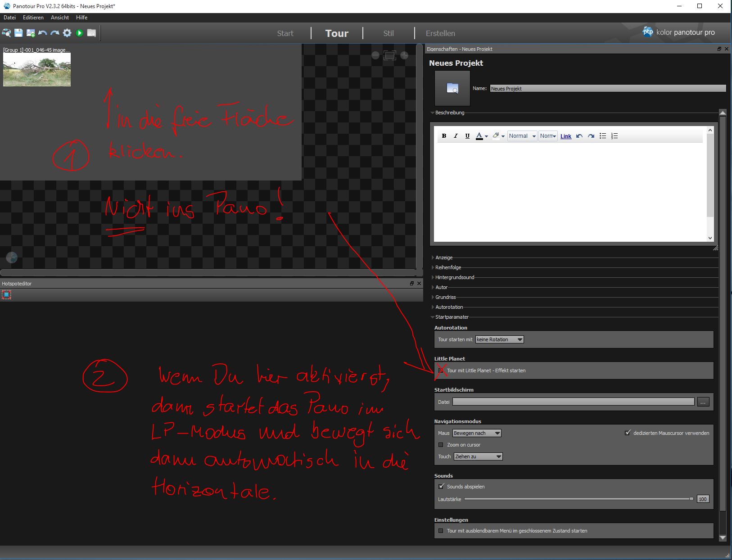Image resolution: width=732 pixels, height=560 pixels.
Task: Click the green build tour play icon
Action: click(79, 33)
